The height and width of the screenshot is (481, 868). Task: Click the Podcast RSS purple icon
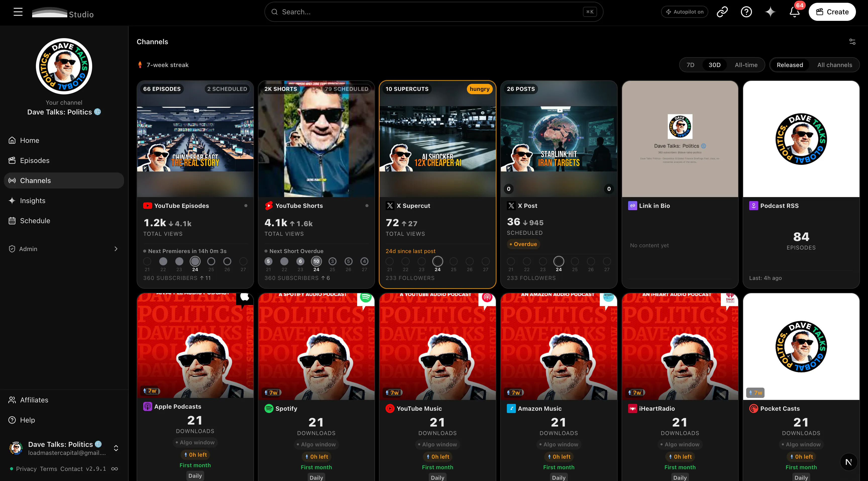click(x=753, y=205)
